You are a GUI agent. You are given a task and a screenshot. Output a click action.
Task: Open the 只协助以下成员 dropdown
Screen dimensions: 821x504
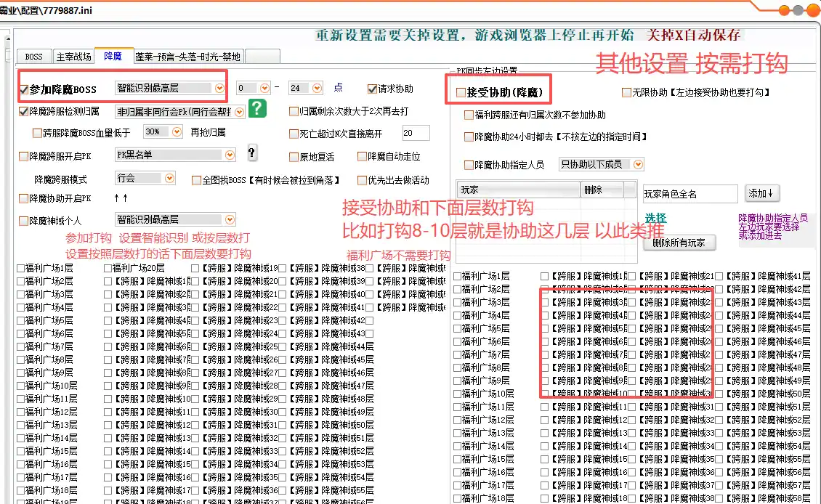(x=638, y=164)
